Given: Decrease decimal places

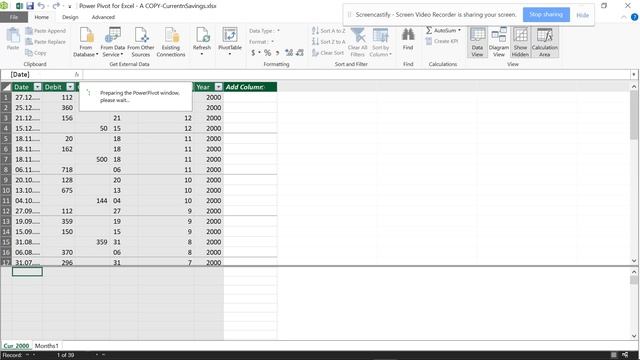Looking at the screenshot, I should coord(300,53).
